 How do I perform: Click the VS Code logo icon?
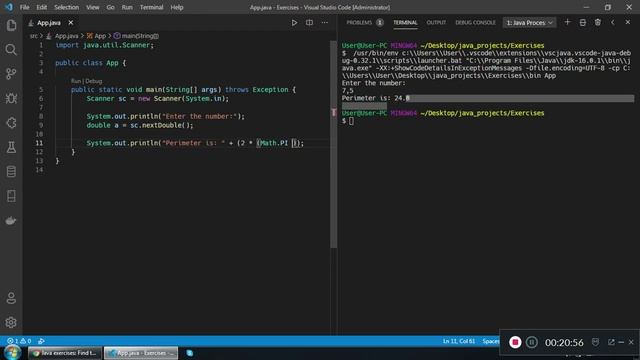point(9,7)
